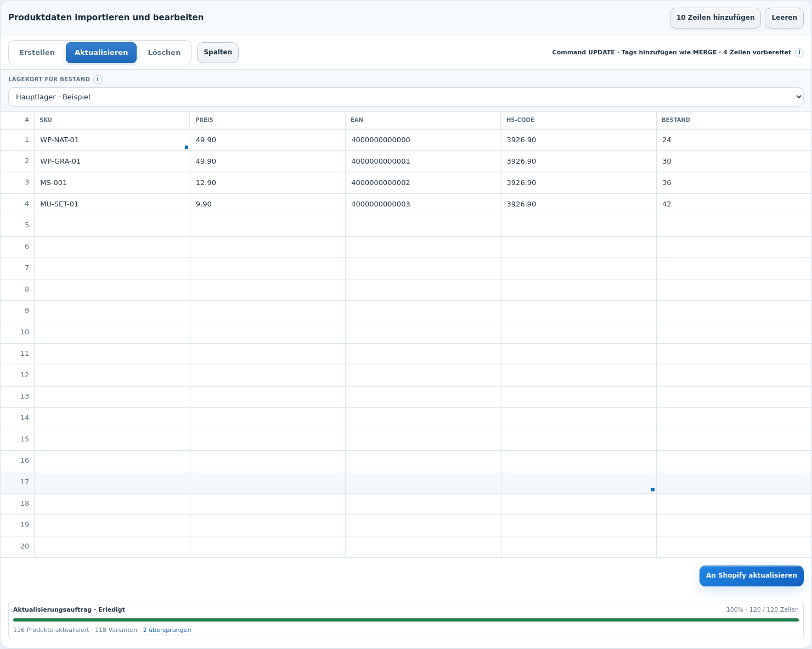Select SKU cell MU-SET-01
Screen dimensions: 812x649
[112, 204]
